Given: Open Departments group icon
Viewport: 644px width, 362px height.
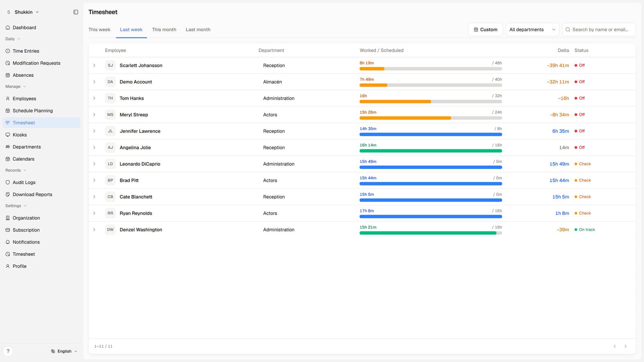Looking at the screenshot, I should pos(8,147).
